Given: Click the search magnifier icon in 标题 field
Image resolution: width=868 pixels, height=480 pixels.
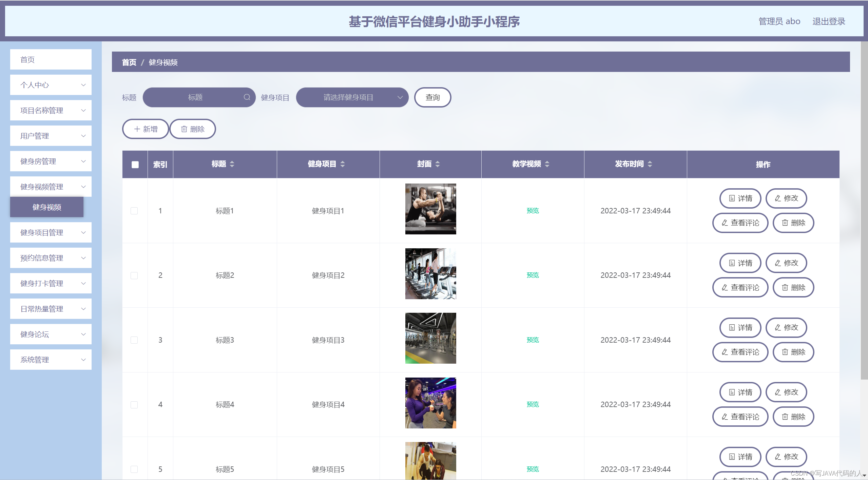Looking at the screenshot, I should click(247, 97).
